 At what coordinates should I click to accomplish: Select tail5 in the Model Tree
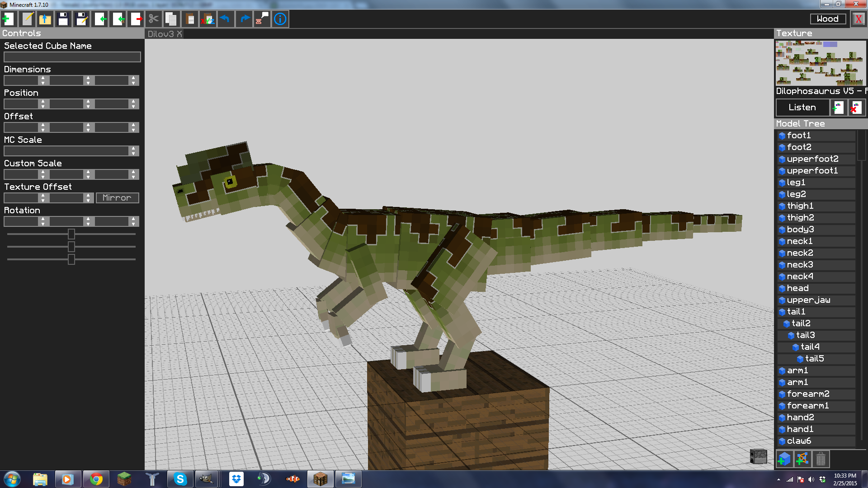click(816, 359)
